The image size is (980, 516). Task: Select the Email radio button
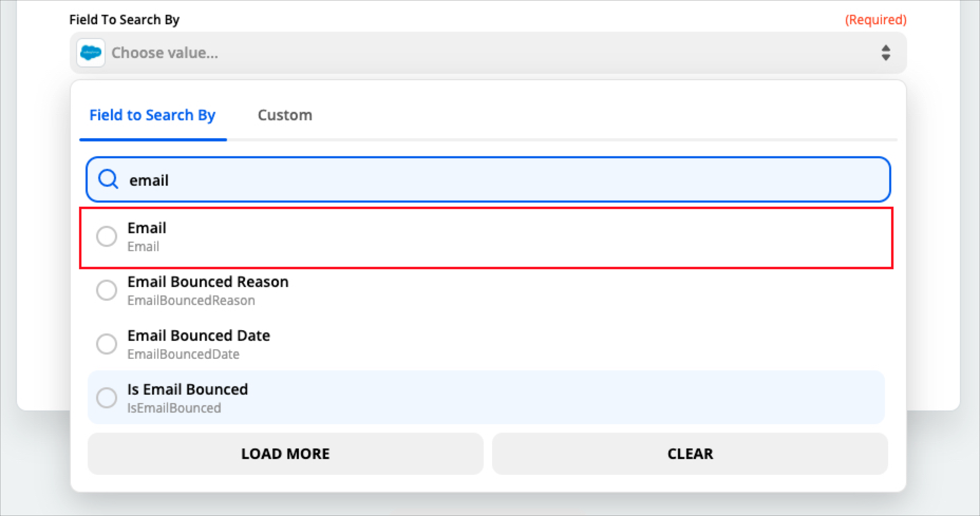click(107, 236)
